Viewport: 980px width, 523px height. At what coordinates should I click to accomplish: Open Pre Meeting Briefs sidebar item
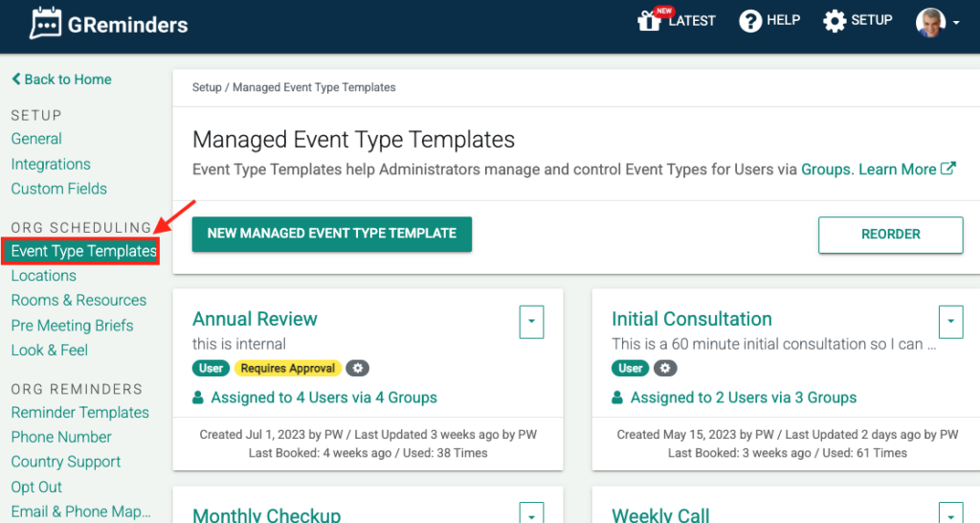tap(72, 326)
